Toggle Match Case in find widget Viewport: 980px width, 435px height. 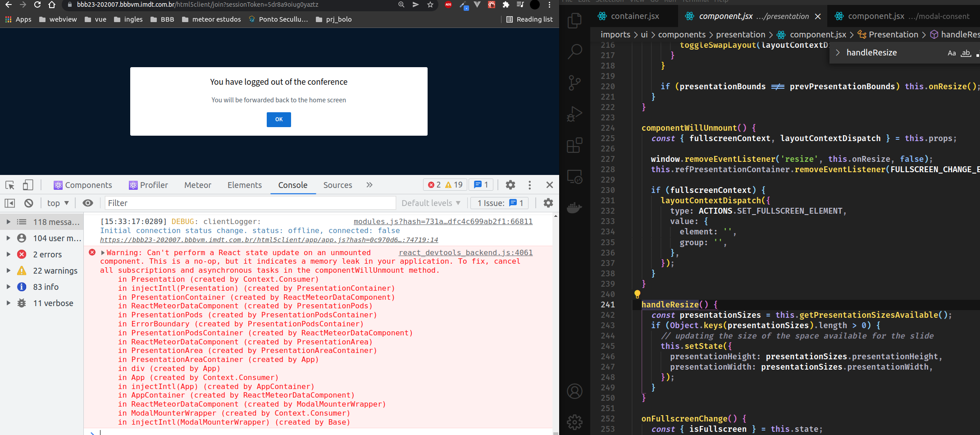[952, 53]
